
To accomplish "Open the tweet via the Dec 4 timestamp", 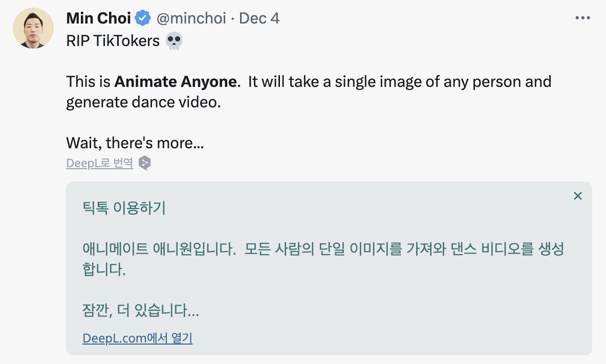I will [259, 17].
